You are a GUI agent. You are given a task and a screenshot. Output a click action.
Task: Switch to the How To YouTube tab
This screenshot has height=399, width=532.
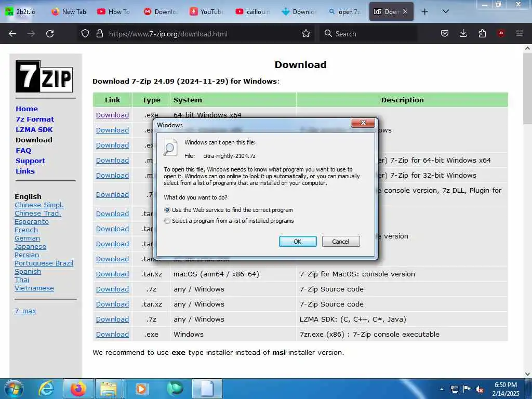click(x=114, y=12)
